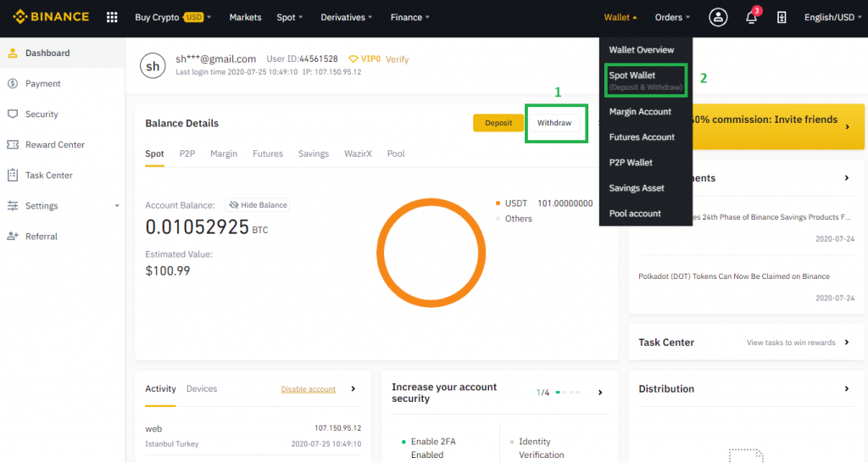
Task: Open the notifications bell icon
Action: (751, 17)
